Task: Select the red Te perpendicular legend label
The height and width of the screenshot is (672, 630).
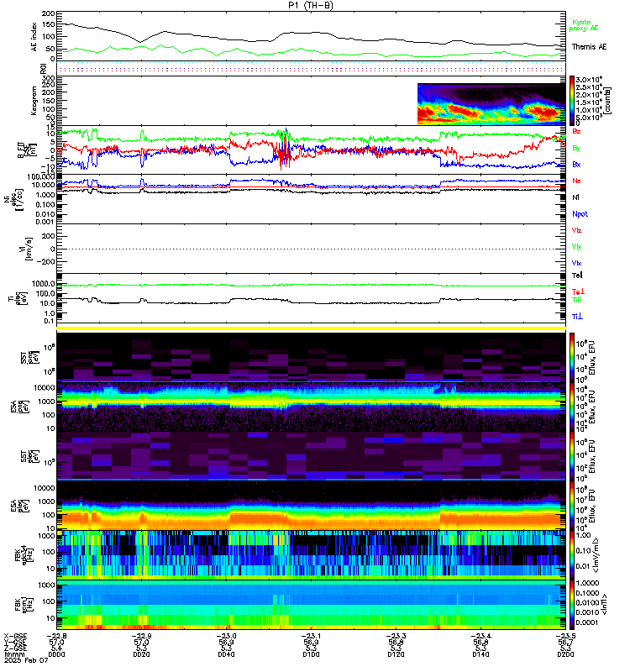Action: (x=578, y=291)
